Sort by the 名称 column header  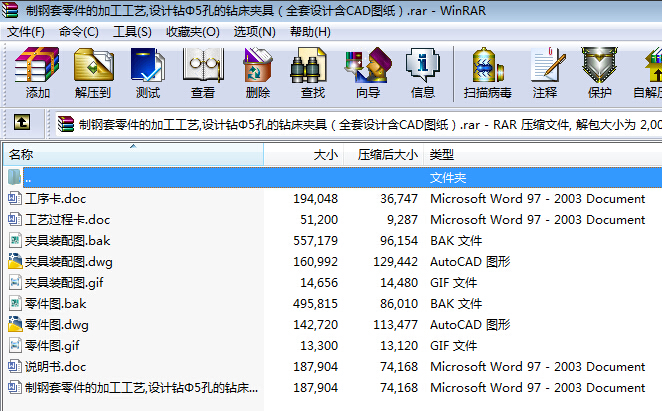click(x=133, y=155)
